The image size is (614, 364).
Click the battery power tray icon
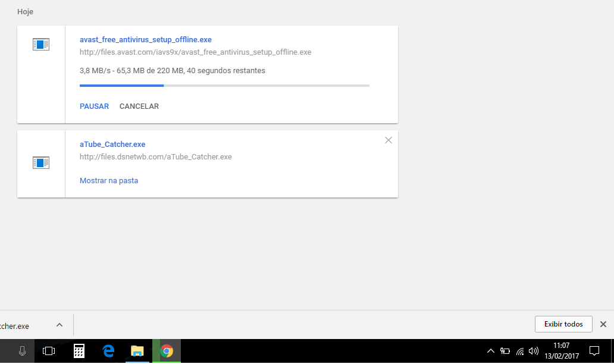coord(505,351)
